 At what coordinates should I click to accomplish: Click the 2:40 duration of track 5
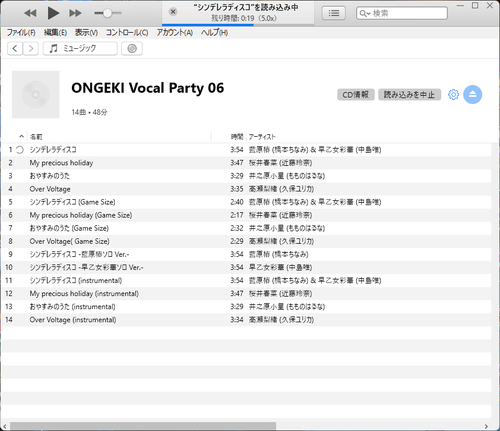237,202
